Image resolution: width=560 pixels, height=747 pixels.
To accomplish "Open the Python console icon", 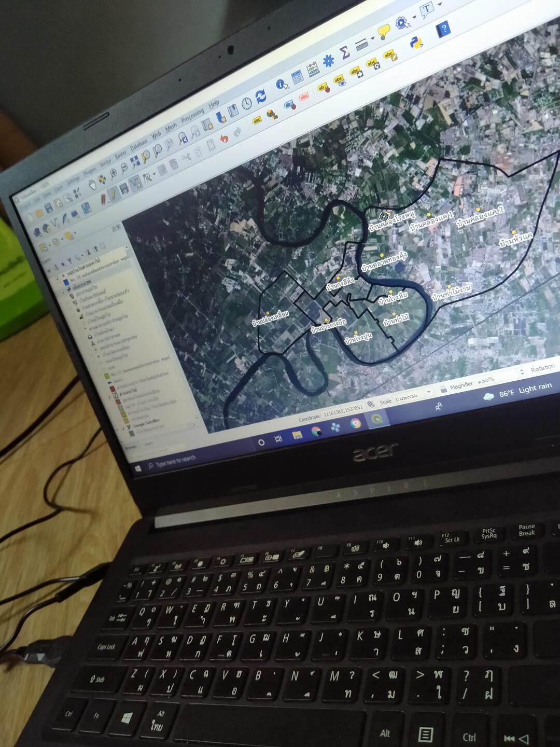I will pos(416,42).
